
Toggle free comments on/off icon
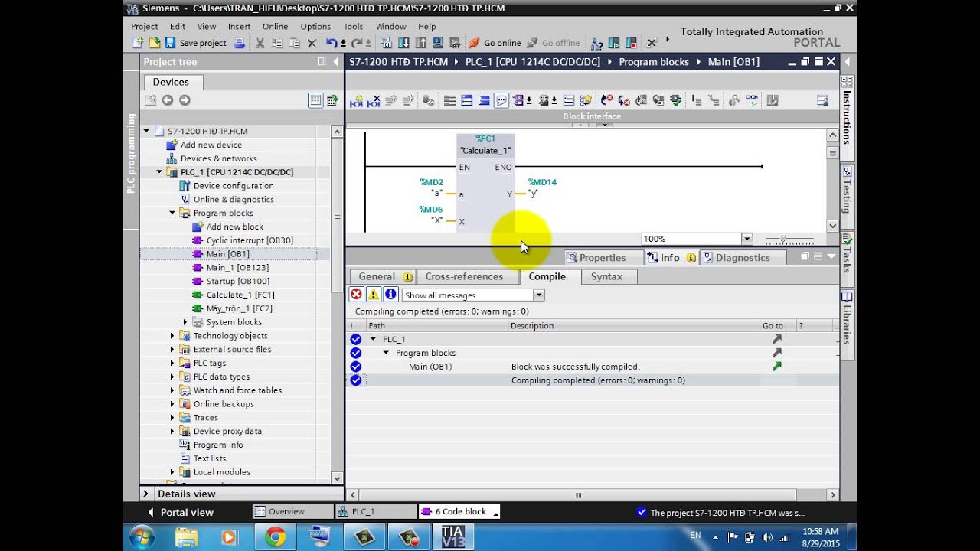tap(501, 100)
